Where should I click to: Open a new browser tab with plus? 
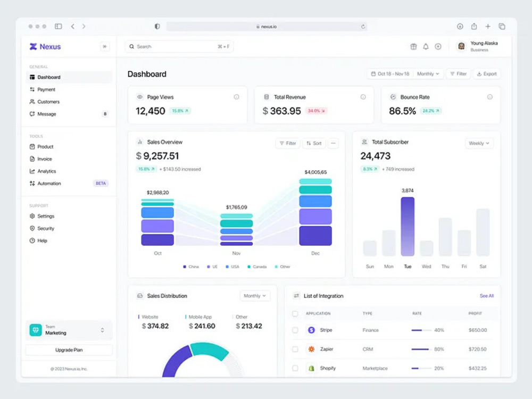coord(488,26)
